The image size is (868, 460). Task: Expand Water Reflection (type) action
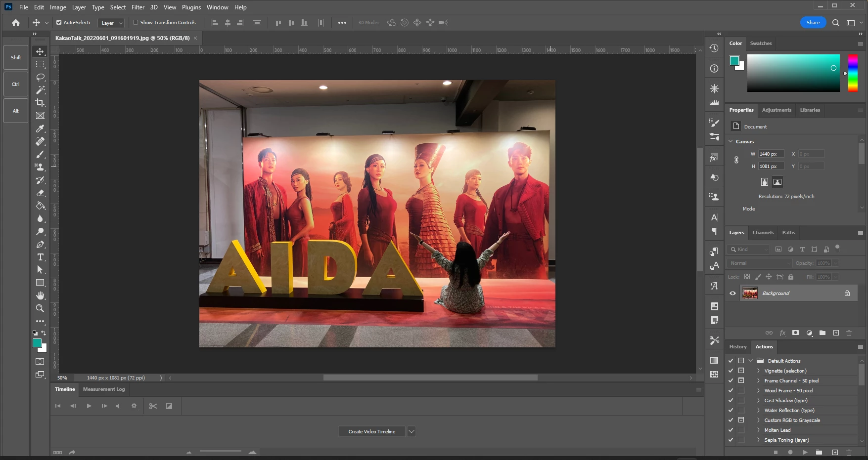click(758, 410)
